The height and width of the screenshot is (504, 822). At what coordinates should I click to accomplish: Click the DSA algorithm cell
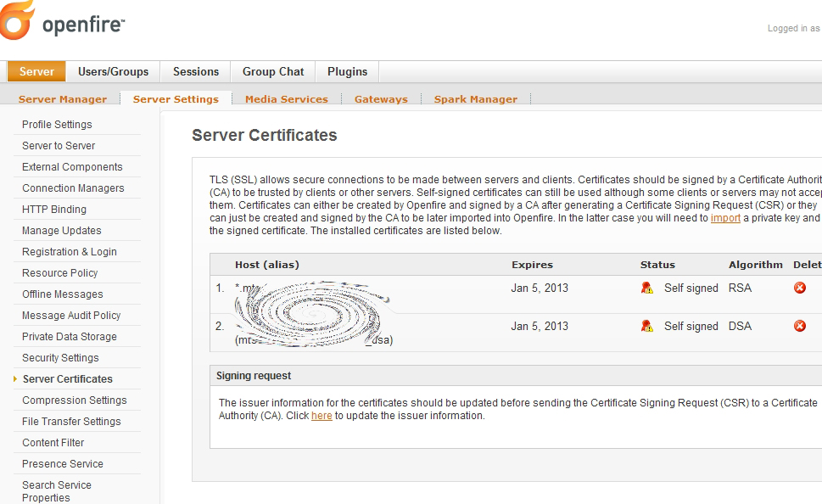coord(740,326)
